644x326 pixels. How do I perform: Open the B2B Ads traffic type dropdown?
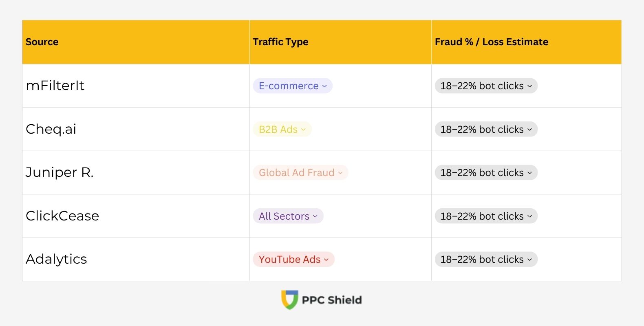pyautogui.click(x=282, y=130)
